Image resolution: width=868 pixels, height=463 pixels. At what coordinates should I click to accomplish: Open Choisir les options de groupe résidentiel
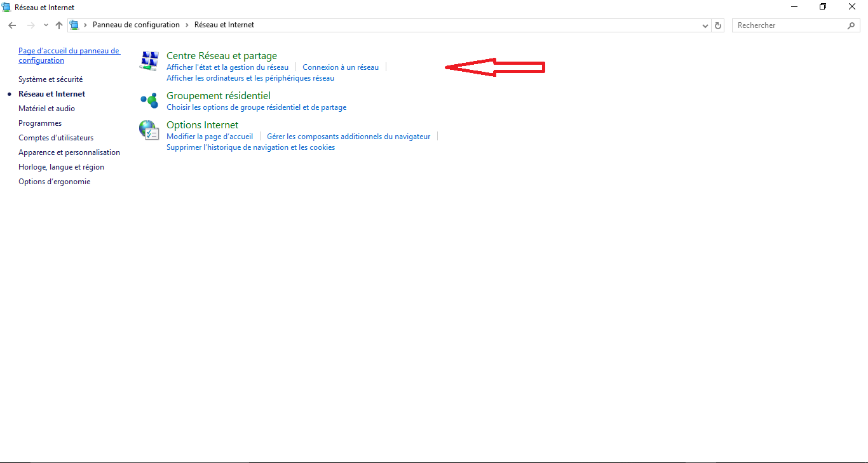click(x=257, y=107)
